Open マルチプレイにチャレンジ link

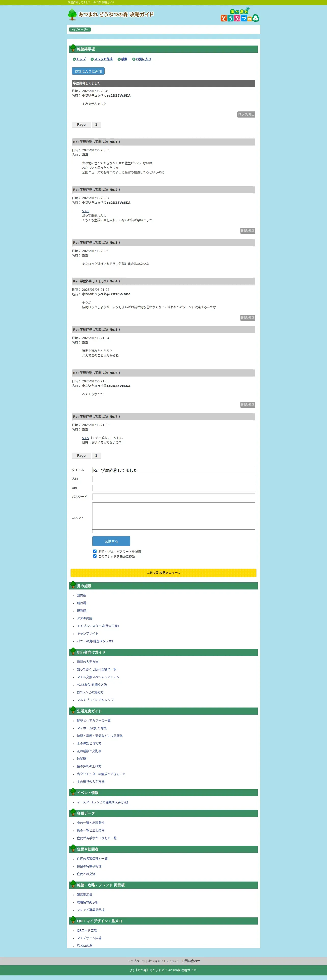[x=95, y=700]
